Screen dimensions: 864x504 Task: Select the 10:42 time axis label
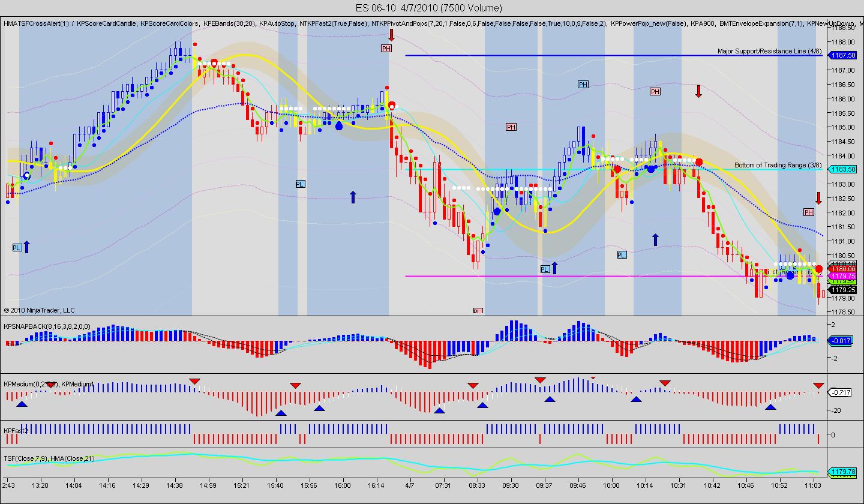pos(712,484)
